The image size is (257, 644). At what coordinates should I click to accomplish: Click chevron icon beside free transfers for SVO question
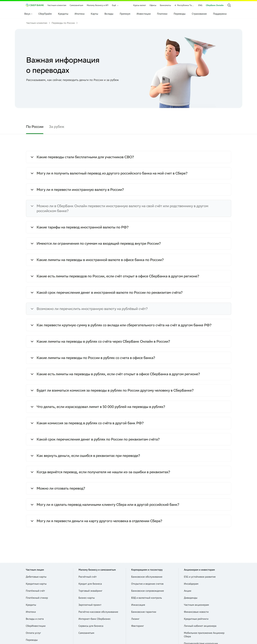coord(32,157)
